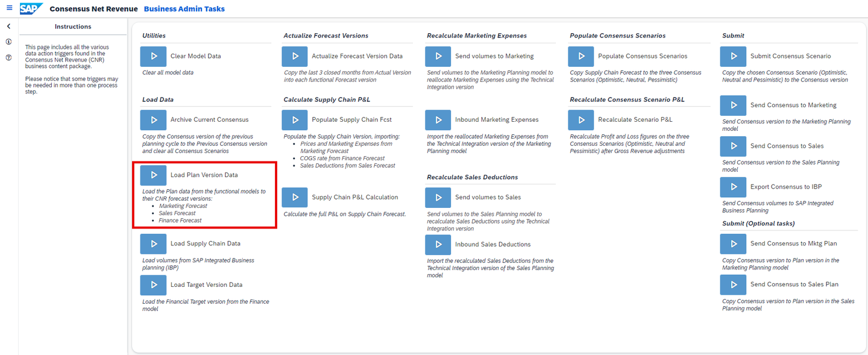This screenshot has height=355, width=868.
Task: Click the Actualize Forecast Versions heading
Action: pyautogui.click(x=325, y=36)
